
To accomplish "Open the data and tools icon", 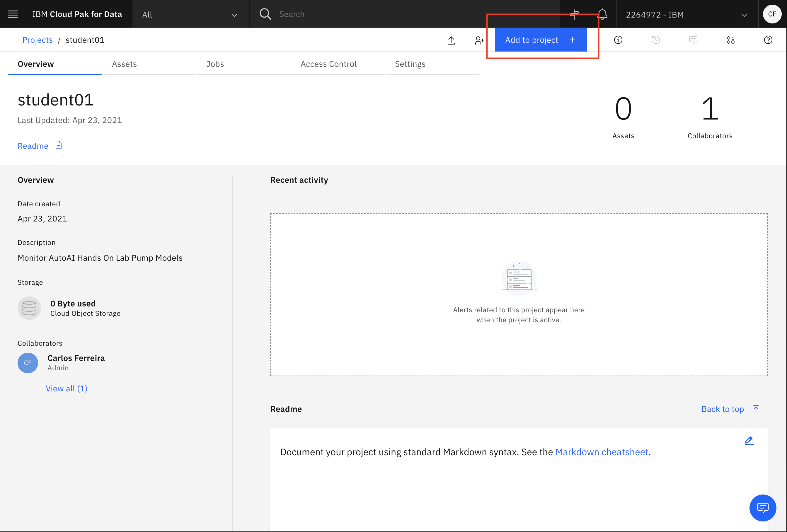I will 730,40.
